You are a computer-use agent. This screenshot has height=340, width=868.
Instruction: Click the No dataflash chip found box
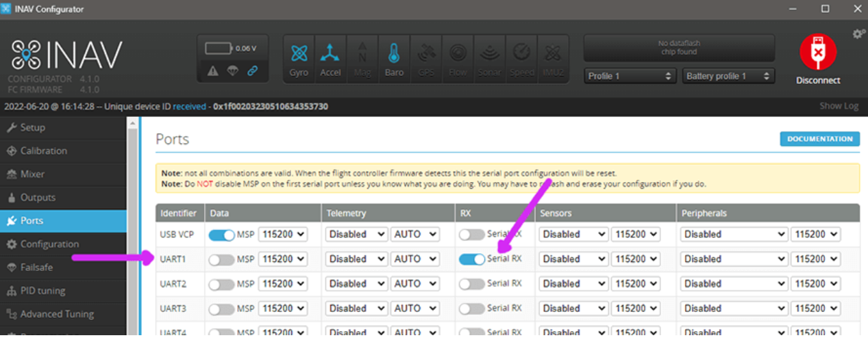[x=678, y=48]
